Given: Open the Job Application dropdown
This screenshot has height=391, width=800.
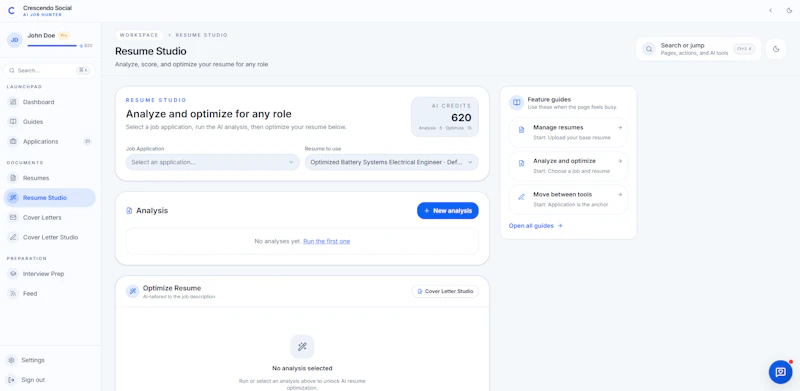Looking at the screenshot, I should 213,162.
